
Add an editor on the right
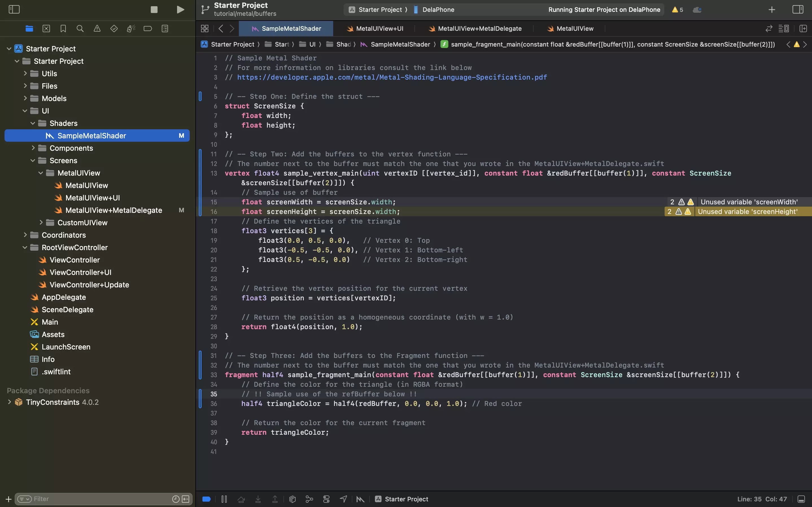point(803,29)
